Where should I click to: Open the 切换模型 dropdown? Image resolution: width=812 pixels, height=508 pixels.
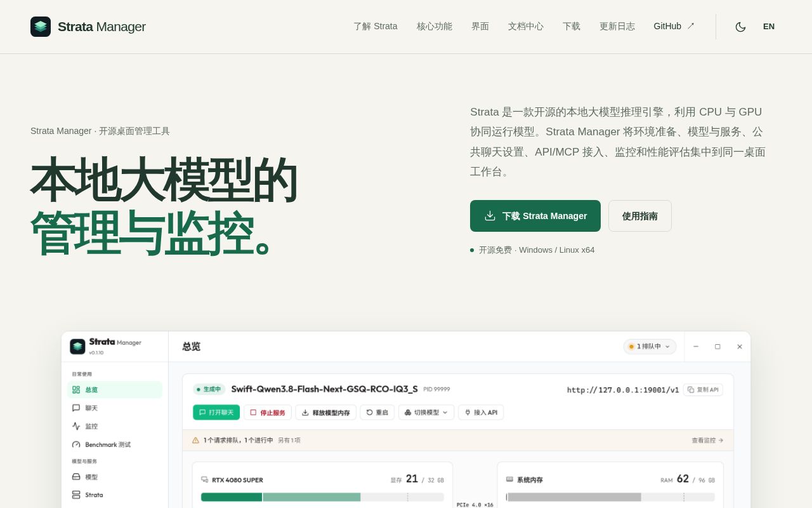426,413
